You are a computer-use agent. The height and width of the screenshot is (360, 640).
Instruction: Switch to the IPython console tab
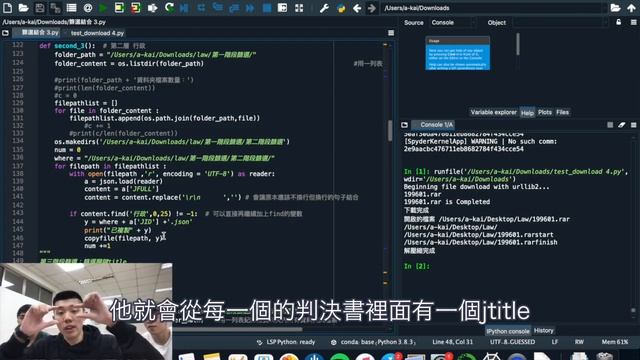point(508,331)
